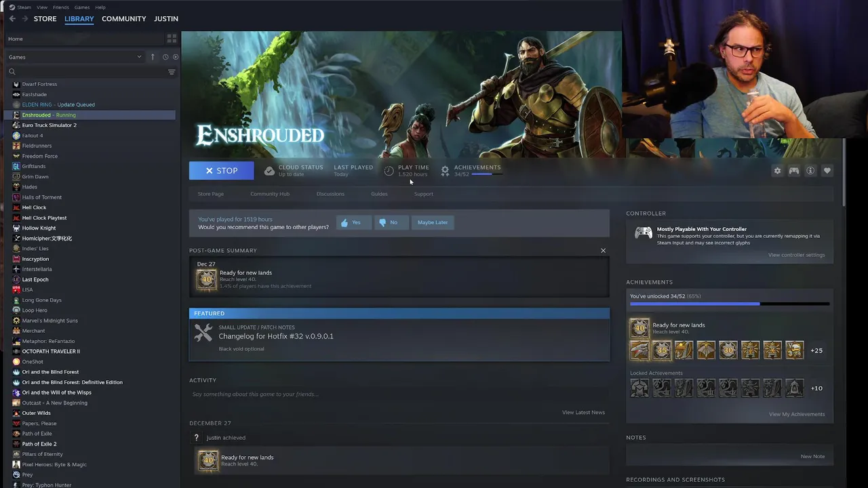Click the sort ascending arrow icon

(153, 57)
